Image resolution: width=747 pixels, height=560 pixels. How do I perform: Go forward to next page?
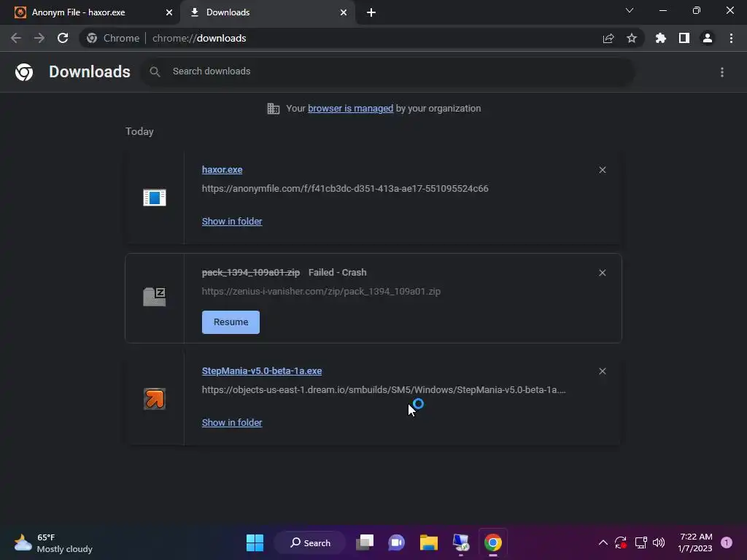click(39, 38)
